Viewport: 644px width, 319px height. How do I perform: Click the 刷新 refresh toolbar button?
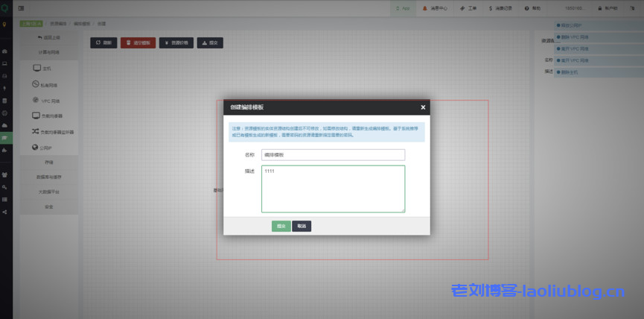click(x=103, y=43)
